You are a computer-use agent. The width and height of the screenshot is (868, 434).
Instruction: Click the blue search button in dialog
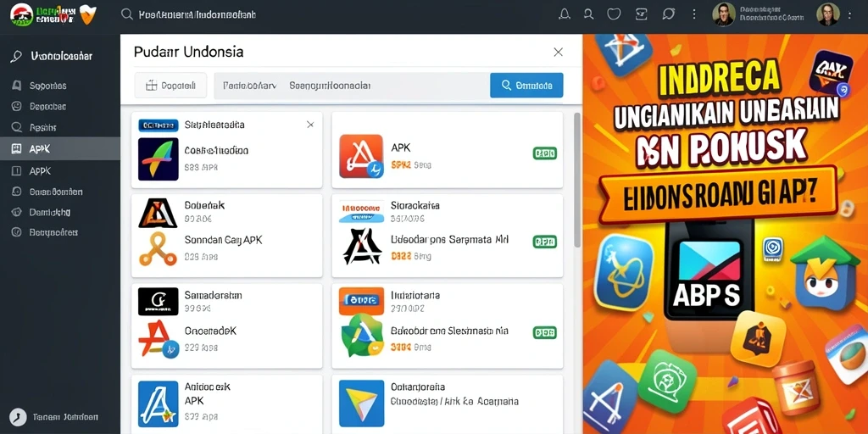[x=526, y=86]
